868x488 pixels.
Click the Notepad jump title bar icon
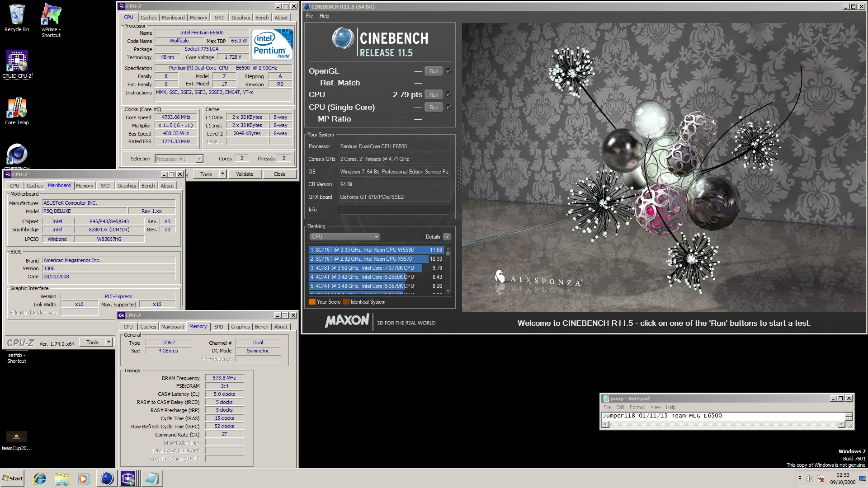click(x=606, y=399)
